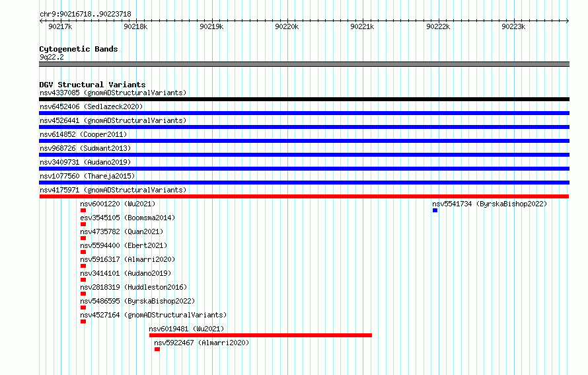Click the chr9:90216718..90223718 coordinate label

tap(85, 15)
